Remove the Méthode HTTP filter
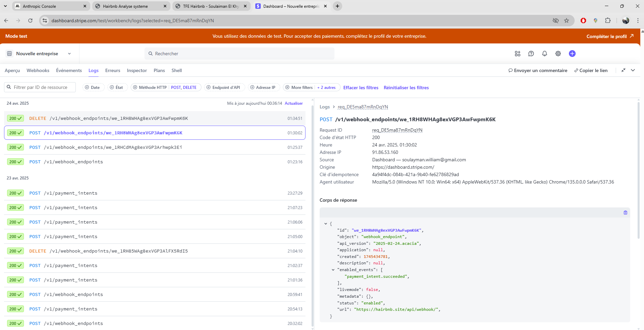 135,88
